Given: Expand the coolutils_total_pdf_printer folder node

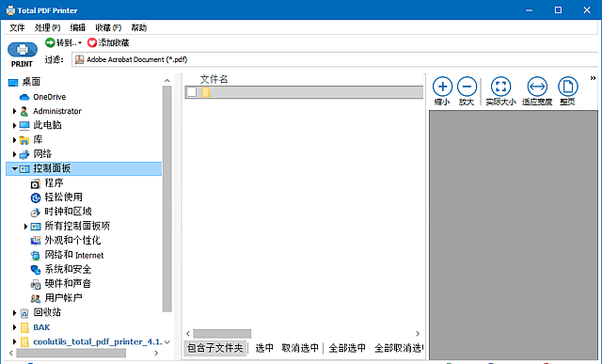Looking at the screenshot, I should [14, 341].
